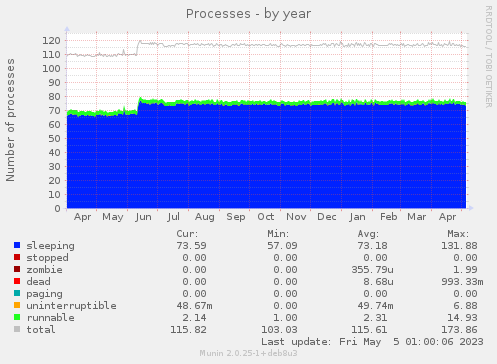Click runnable maximum value 14.93
The height and width of the screenshot is (364, 497).
point(462,318)
